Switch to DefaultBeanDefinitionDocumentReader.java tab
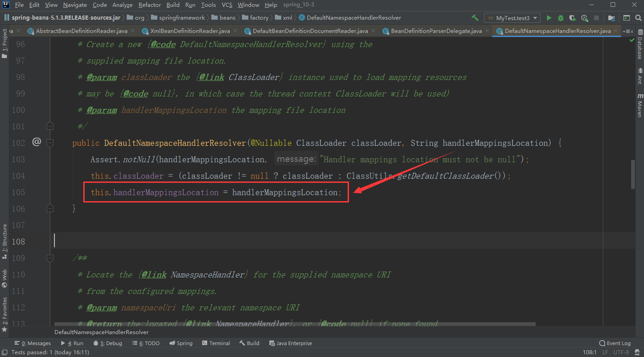This screenshot has width=644, height=357. coord(311,31)
